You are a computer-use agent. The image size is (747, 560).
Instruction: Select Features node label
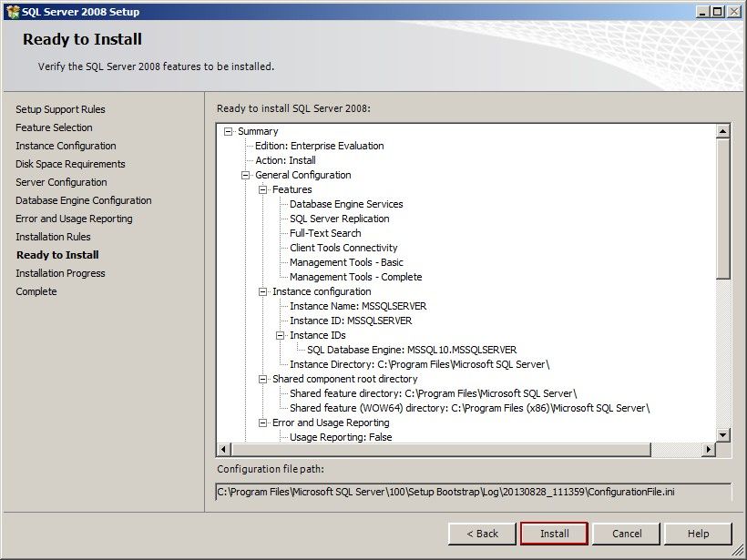pyautogui.click(x=292, y=189)
